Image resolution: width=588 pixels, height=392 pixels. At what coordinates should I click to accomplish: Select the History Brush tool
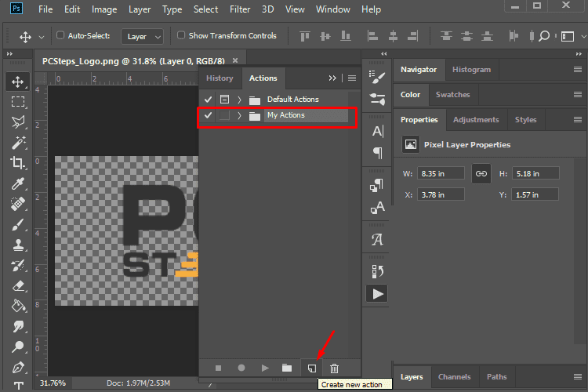coord(17,265)
